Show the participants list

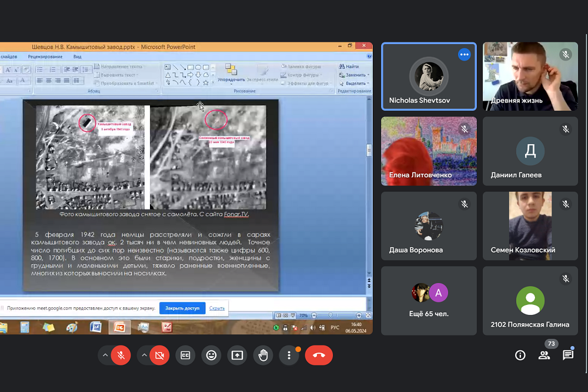pos(544,355)
